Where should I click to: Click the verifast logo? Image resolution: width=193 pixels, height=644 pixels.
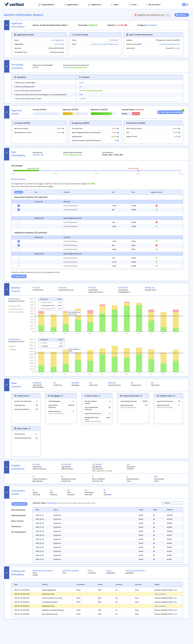click(x=14, y=5)
